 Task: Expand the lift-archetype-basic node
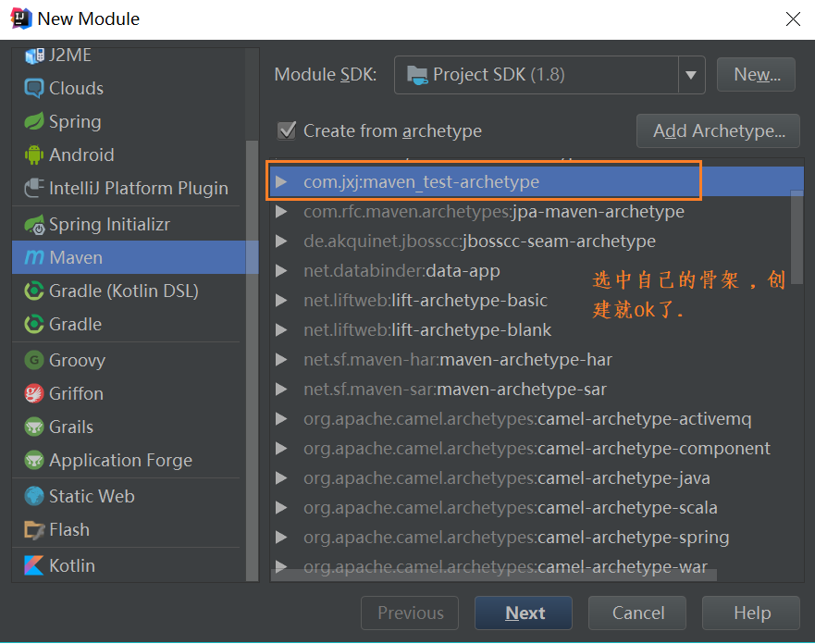pyautogui.click(x=281, y=301)
